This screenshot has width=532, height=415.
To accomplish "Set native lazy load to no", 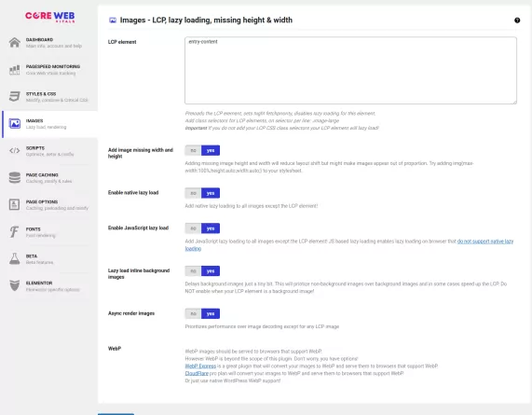I will pos(193,193).
